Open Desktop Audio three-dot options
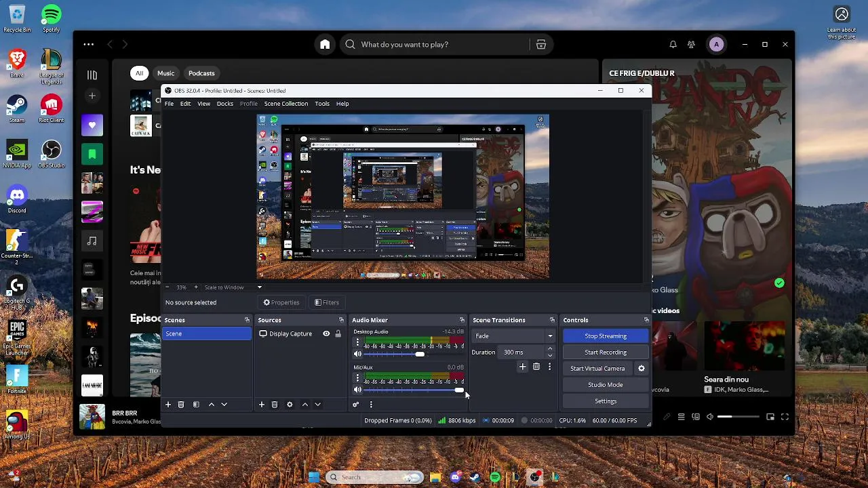The width and height of the screenshot is (868, 488). (x=357, y=343)
